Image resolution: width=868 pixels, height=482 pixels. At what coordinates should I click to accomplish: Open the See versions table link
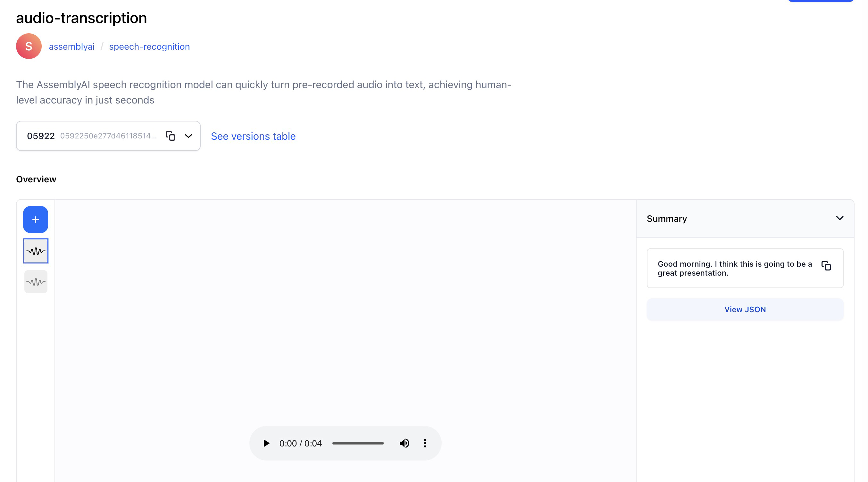point(253,136)
